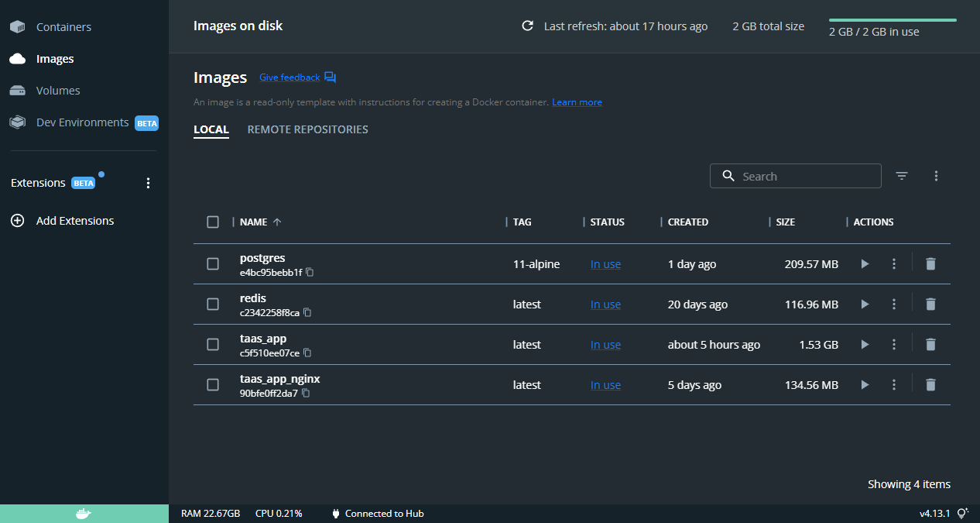Delete the redis image
Screen dimensions: 980x523
[x=930, y=305]
